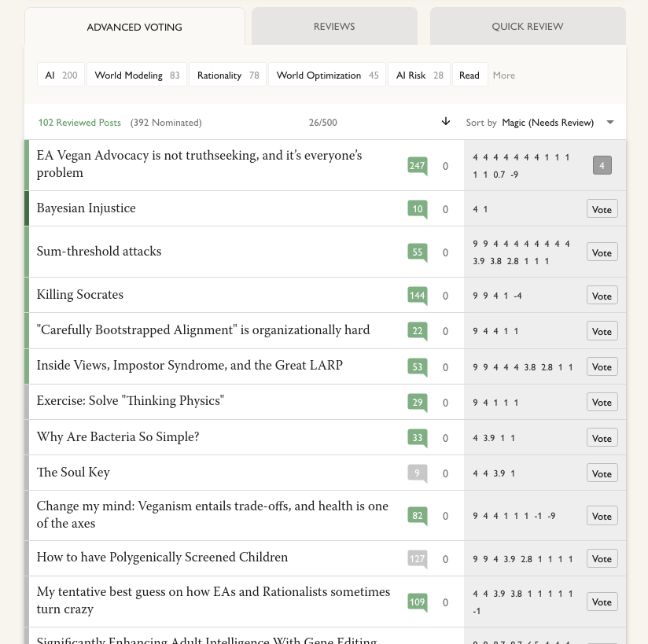The height and width of the screenshot is (644, 648).
Task: Click the review count 0 on Bayesian Injustice row
Action: [445, 209]
